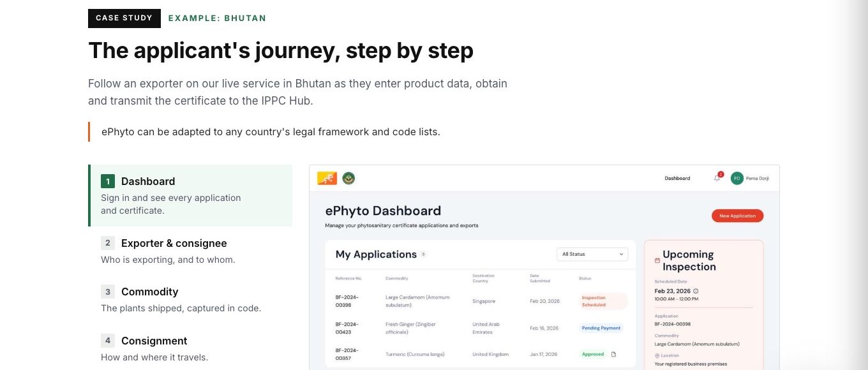This screenshot has width=868, height=370.
Task: Click the PD user avatar circle
Action: click(737, 178)
